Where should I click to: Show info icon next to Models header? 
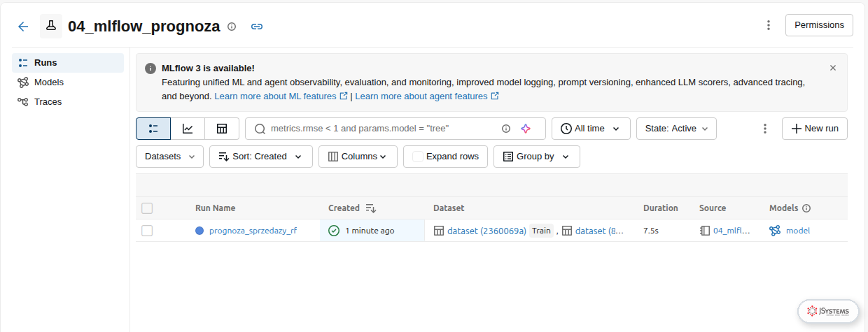[806, 208]
